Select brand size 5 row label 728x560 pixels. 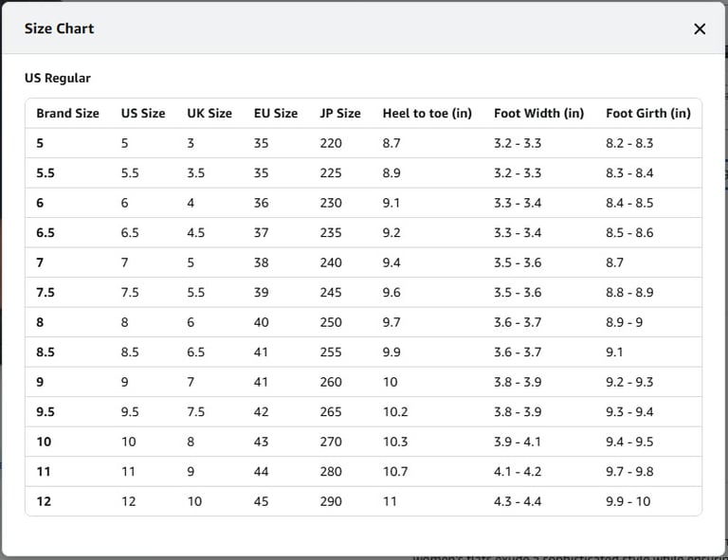pos(40,143)
